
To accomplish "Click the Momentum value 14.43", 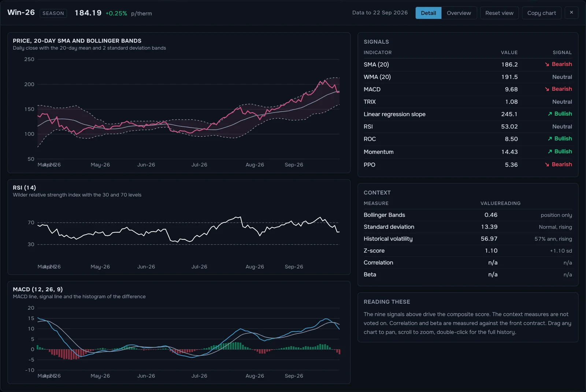I will point(509,152).
